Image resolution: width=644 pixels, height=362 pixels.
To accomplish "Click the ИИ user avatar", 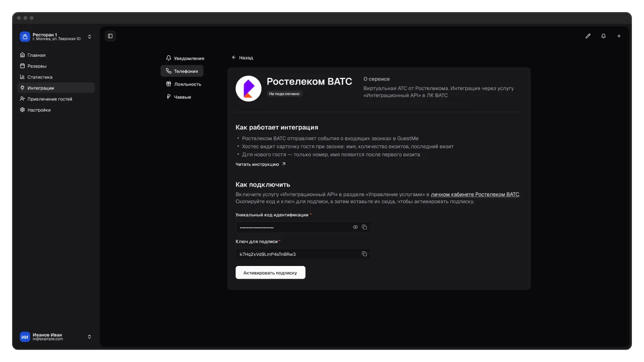I will click(x=25, y=337).
